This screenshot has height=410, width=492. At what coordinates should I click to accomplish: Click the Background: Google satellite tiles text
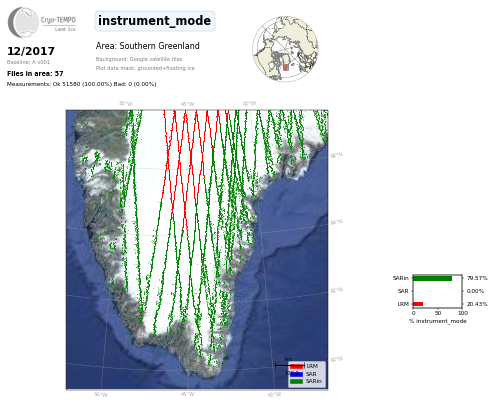click(139, 59)
